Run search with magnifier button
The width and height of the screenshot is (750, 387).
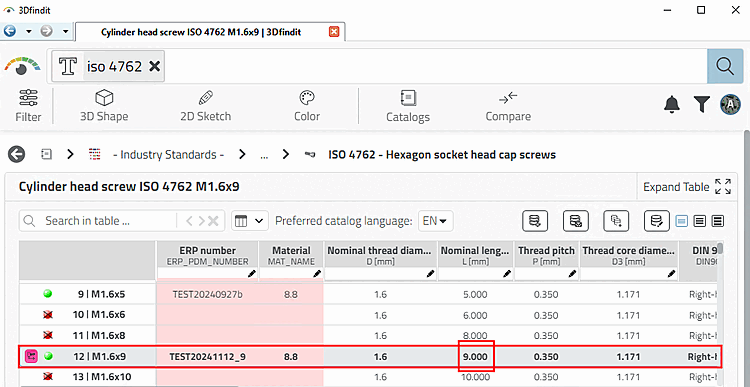[x=725, y=66]
